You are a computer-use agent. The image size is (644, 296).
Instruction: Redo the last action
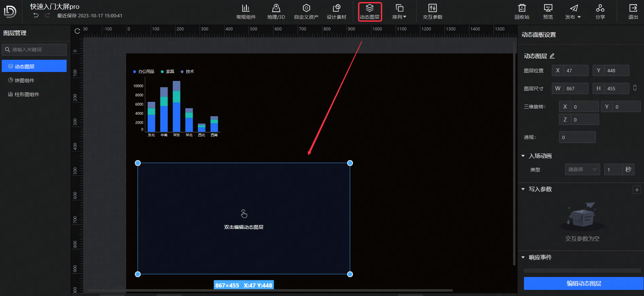[x=47, y=15]
